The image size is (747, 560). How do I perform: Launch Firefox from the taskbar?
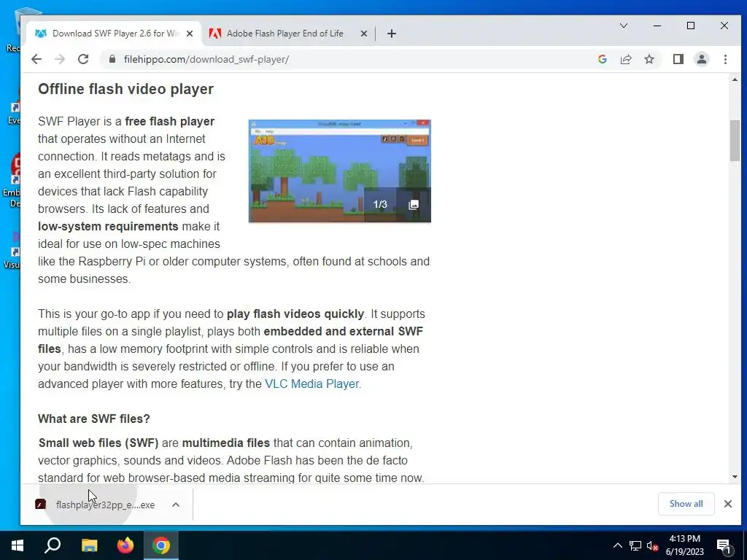[125, 545]
